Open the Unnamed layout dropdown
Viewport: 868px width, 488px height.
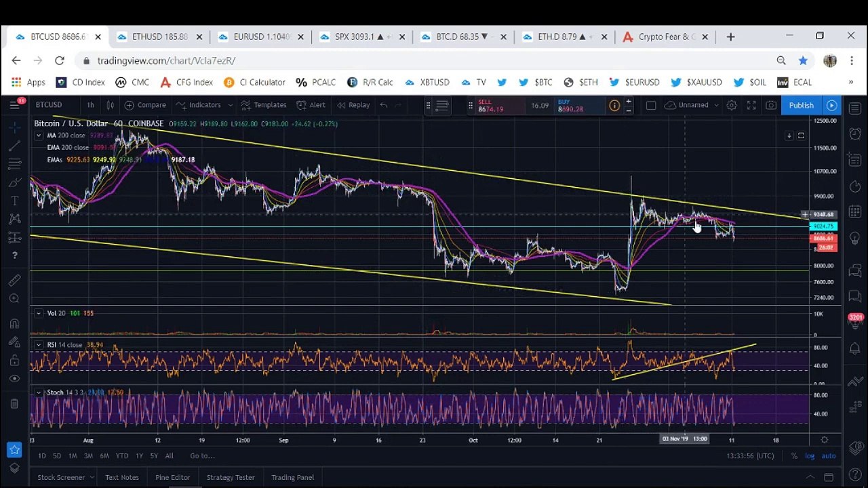(x=692, y=105)
